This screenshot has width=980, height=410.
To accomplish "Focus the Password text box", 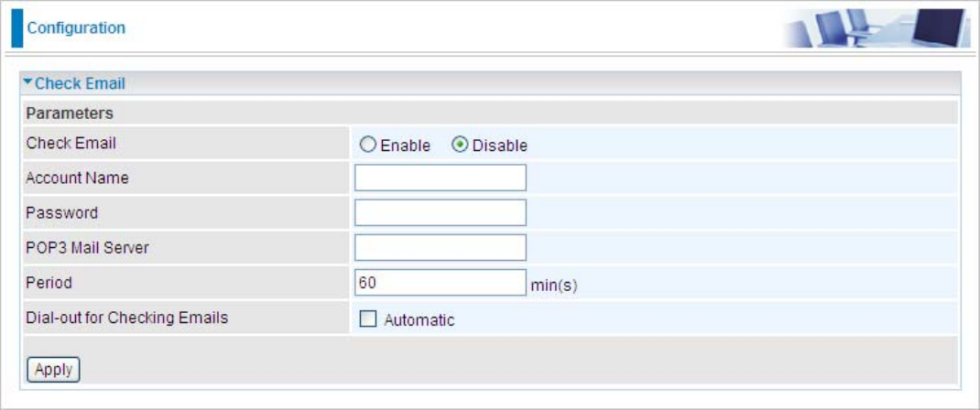I will click(x=440, y=212).
